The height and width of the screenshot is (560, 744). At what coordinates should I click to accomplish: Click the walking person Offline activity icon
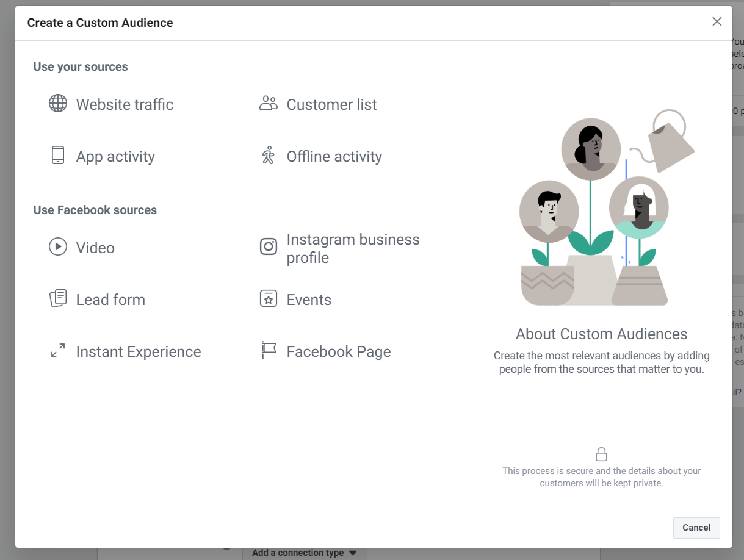coord(269,156)
